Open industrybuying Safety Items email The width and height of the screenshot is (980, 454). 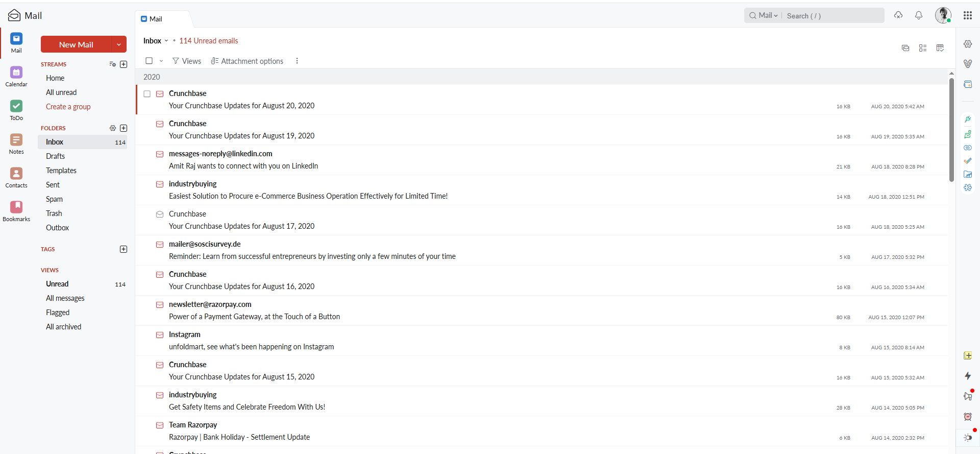(x=542, y=401)
